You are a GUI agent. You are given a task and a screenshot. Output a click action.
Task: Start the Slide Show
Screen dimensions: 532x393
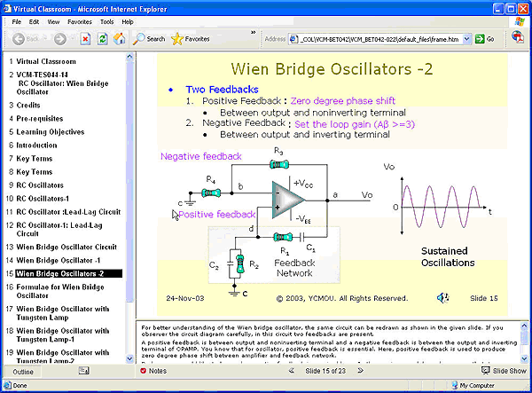tap(504, 371)
